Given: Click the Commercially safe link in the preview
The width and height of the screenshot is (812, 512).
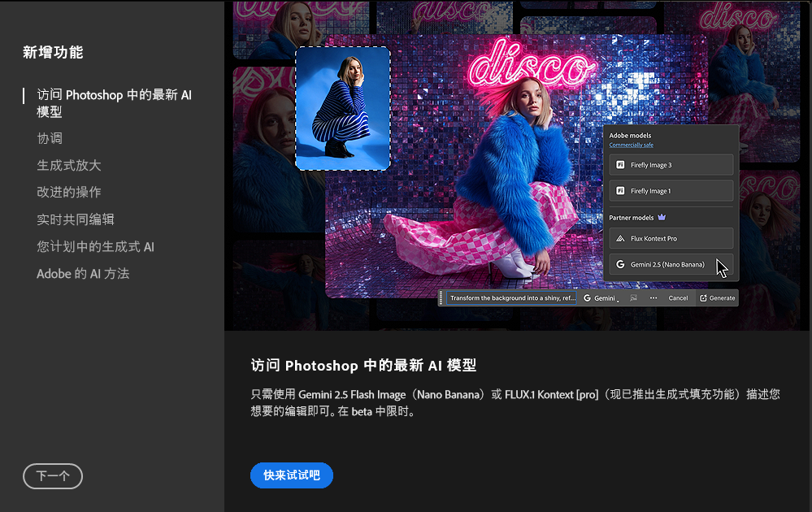Looking at the screenshot, I should point(631,145).
